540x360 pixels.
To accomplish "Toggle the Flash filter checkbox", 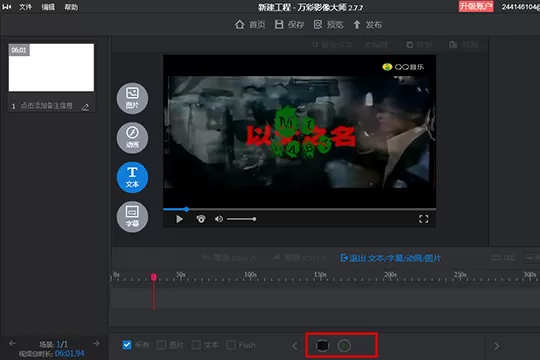I will tap(231, 345).
